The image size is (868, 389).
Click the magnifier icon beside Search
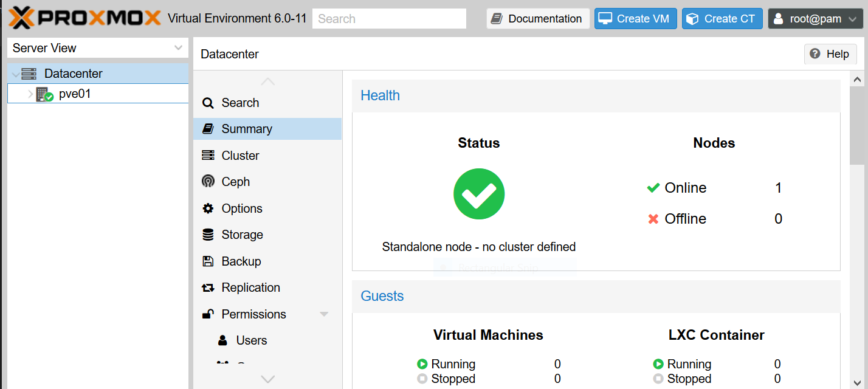208,103
